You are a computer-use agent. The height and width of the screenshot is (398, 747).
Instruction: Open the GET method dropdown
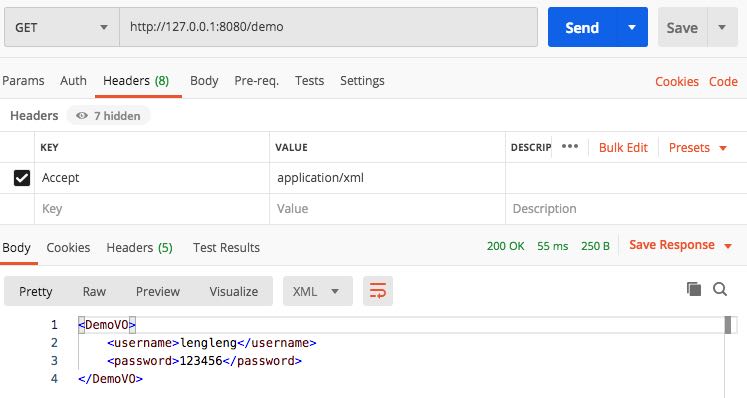(62, 27)
